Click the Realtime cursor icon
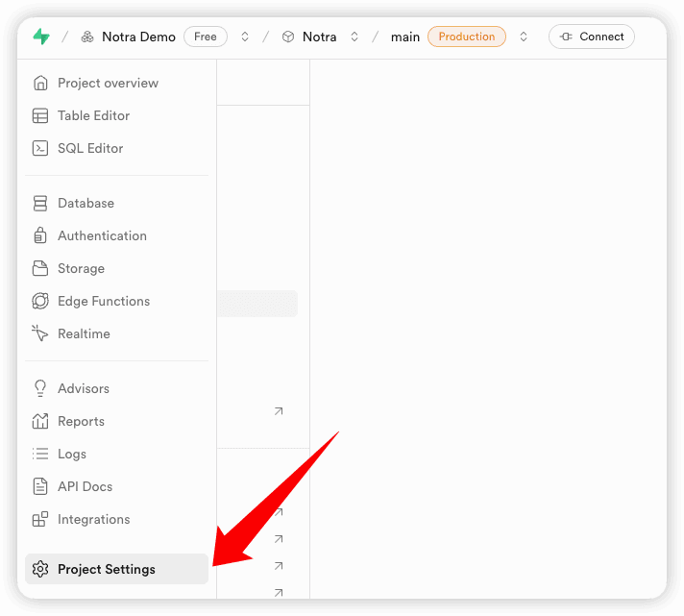Image resolution: width=684 pixels, height=616 pixels. [x=40, y=334]
